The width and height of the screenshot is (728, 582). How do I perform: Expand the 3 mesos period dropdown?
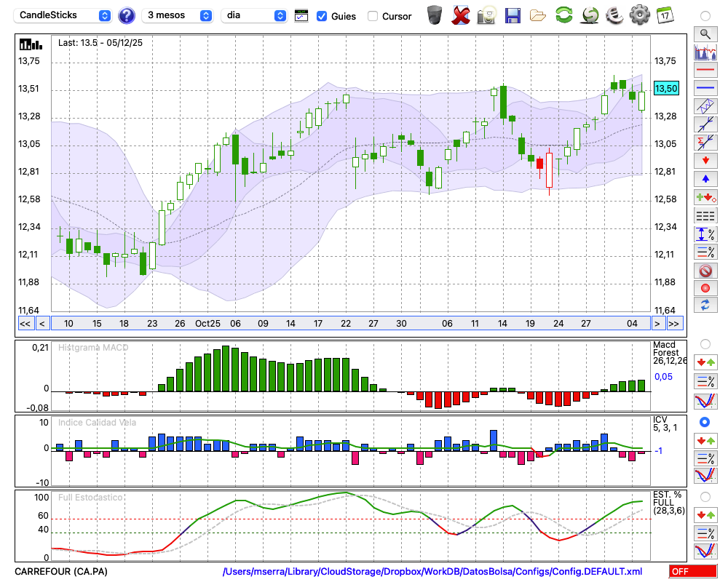[178, 15]
